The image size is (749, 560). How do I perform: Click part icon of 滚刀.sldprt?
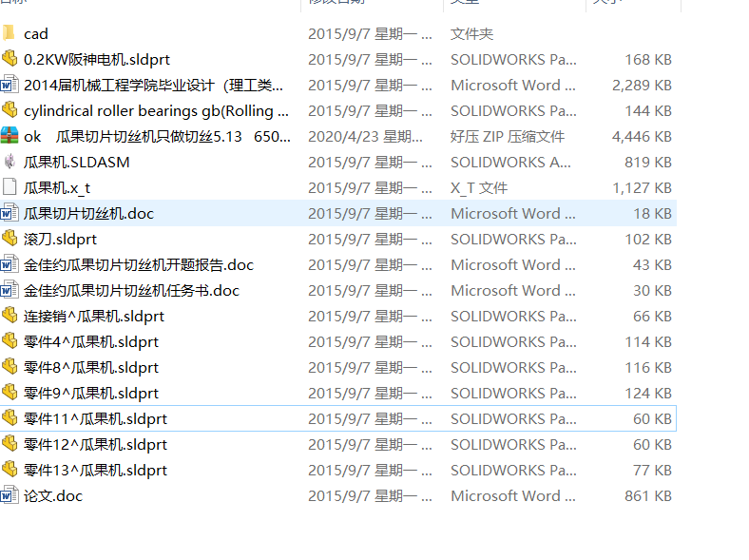10,238
